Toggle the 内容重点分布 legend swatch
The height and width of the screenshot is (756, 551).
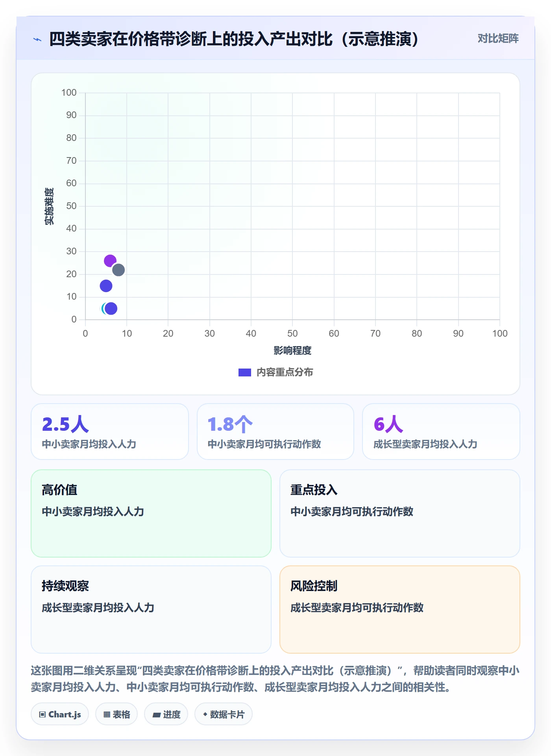[244, 372]
